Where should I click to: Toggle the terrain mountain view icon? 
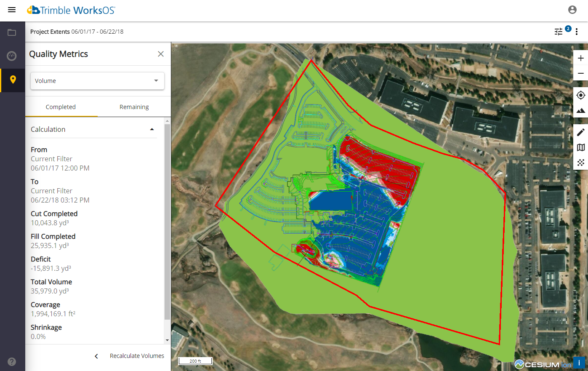(581, 110)
